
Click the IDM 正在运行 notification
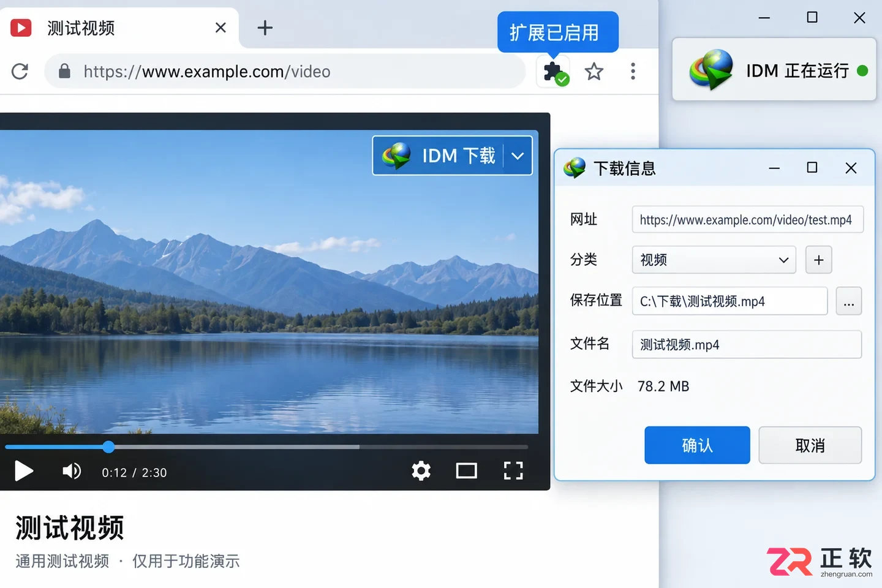coord(774,70)
